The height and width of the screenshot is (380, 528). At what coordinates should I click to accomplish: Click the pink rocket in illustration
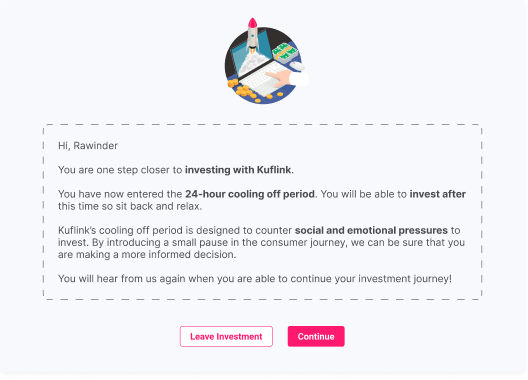252,34
